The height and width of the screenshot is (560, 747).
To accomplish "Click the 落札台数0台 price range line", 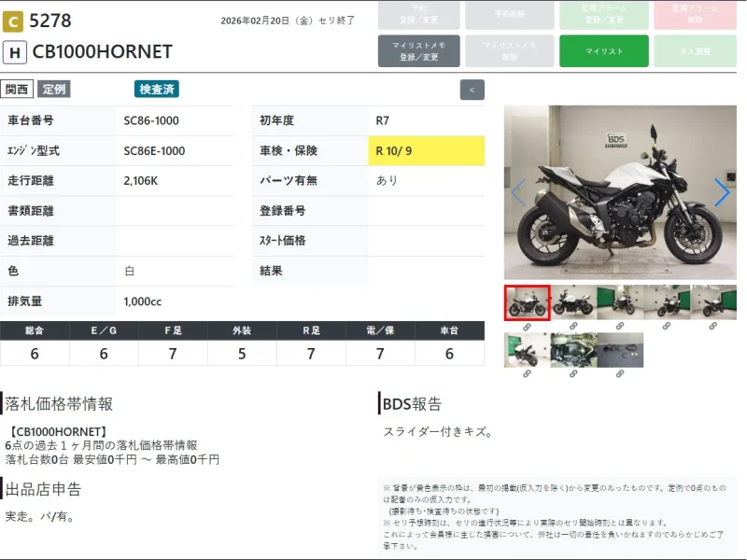I will click(112, 459).
